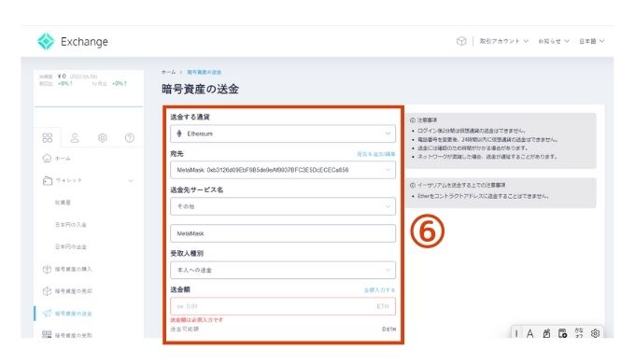Click the Ethereum coin icon in currency field
The height and width of the screenshot is (364, 635).
(179, 133)
